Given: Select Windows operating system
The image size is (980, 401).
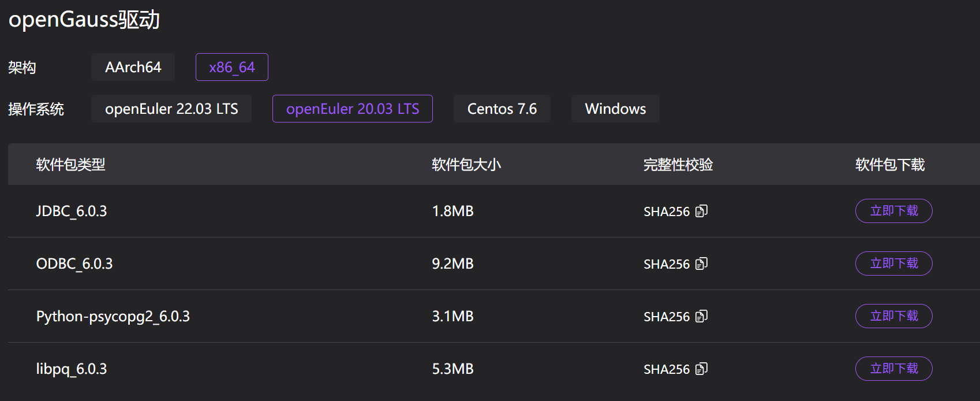Looking at the screenshot, I should [615, 109].
